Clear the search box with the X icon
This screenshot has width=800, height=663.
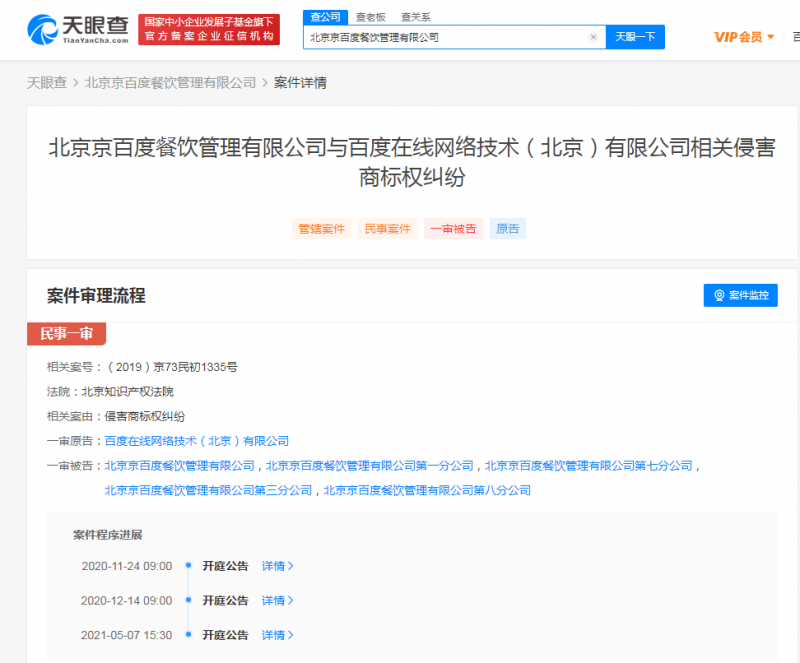tap(593, 37)
